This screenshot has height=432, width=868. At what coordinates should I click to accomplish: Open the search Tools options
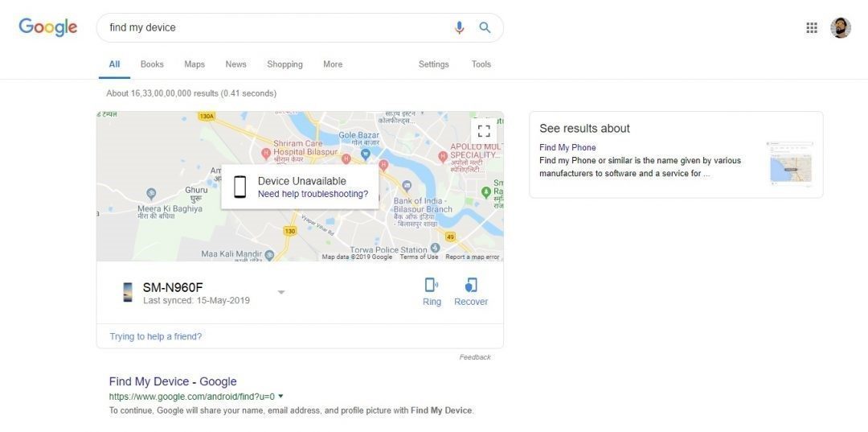coord(481,64)
